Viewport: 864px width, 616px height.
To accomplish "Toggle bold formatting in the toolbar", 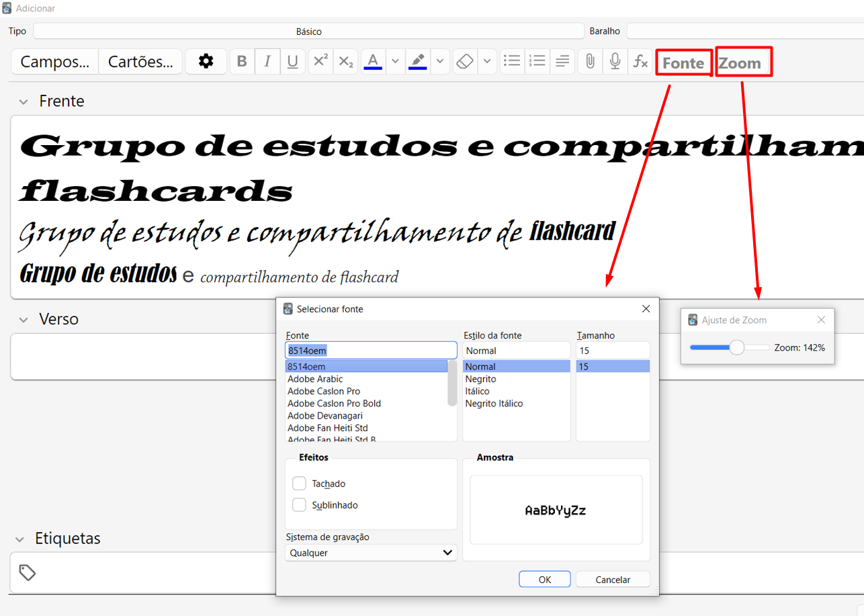I will tap(242, 62).
